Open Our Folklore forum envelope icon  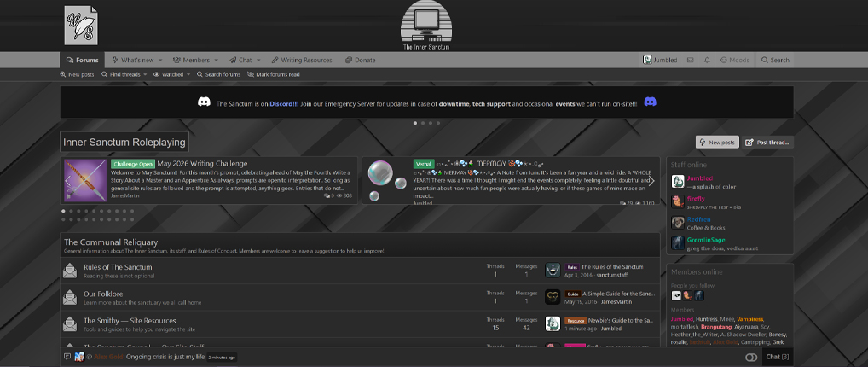coord(70,297)
